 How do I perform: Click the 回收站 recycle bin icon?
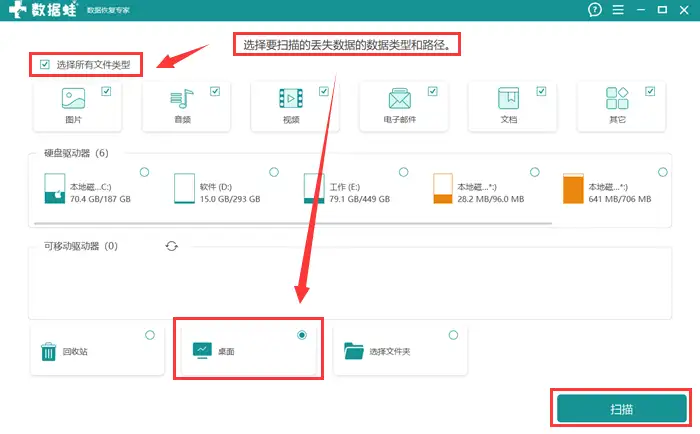(x=48, y=351)
